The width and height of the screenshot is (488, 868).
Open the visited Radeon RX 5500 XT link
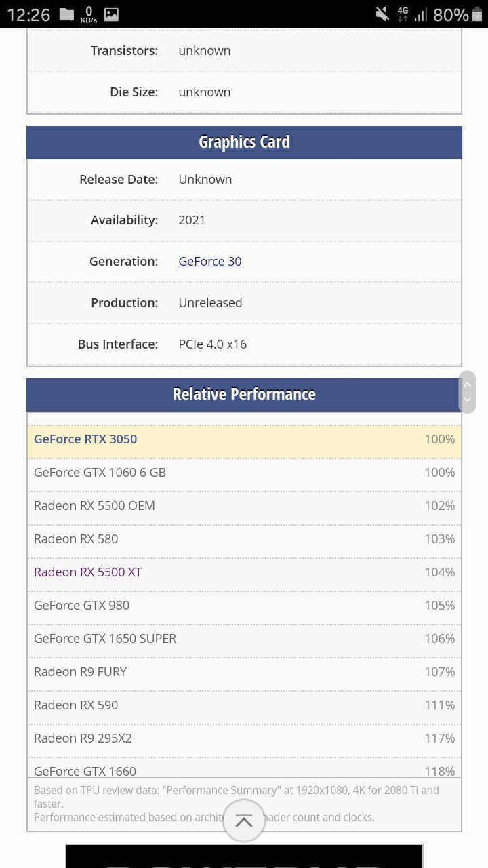pyautogui.click(x=87, y=572)
